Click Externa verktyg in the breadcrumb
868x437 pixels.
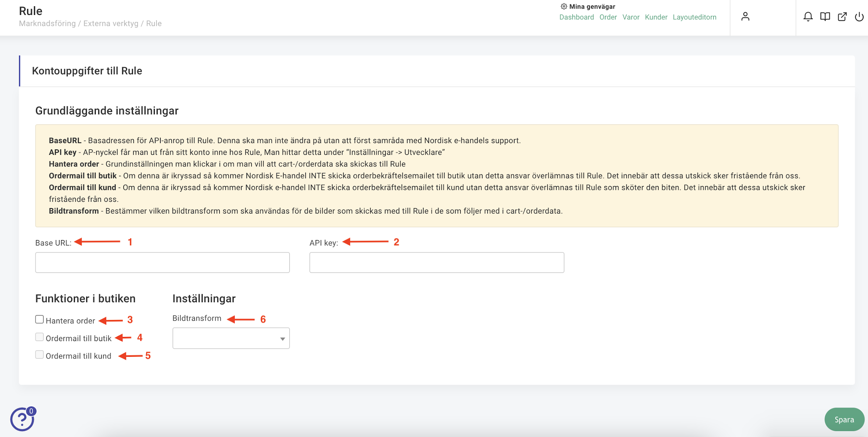pos(111,24)
